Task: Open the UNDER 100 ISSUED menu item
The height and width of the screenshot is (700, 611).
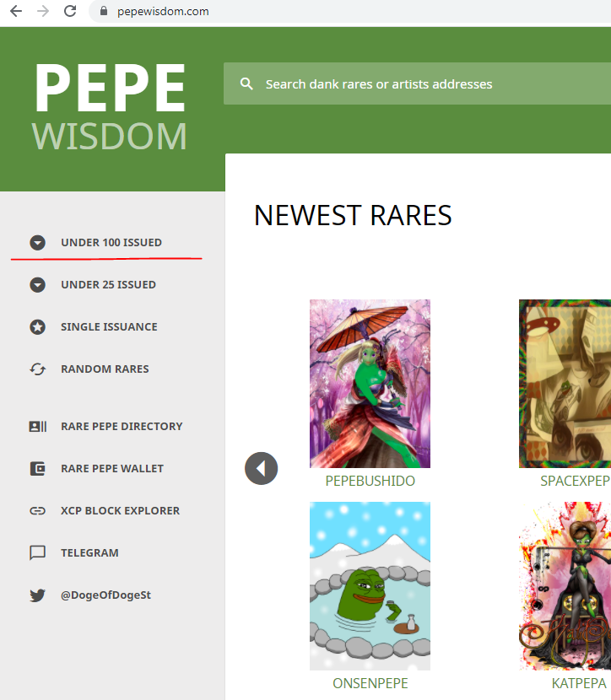Action: pyautogui.click(x=111, y=242)
